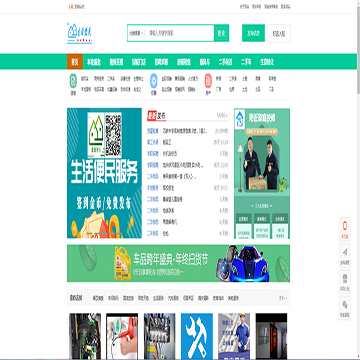The height and width of the screenshot is (360, 360).
Task: Select the orange home tab in navigation
Action: 75,62
